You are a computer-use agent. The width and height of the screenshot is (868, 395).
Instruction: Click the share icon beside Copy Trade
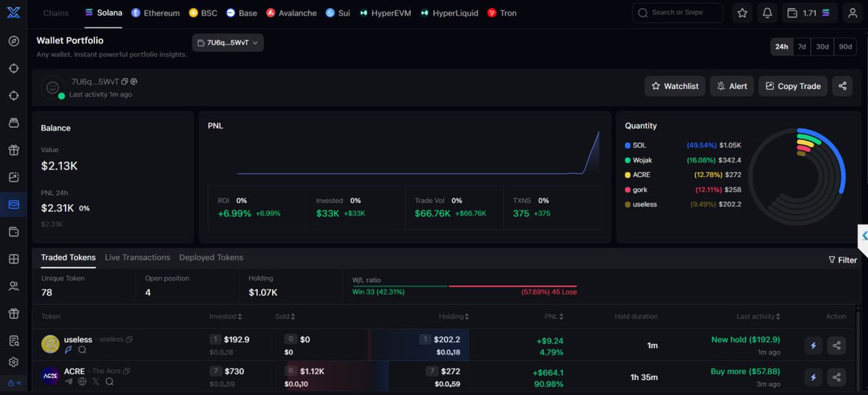point(842,86)
